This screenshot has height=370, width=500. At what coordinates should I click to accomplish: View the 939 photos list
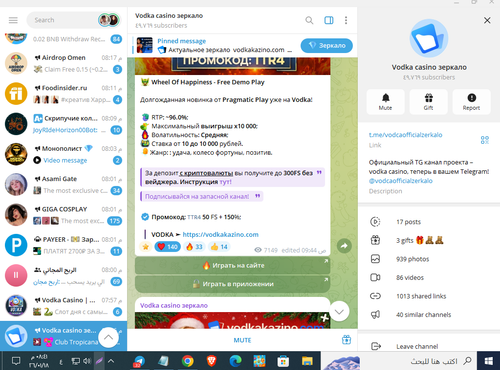pyautogui.click(x=429, y=259)
